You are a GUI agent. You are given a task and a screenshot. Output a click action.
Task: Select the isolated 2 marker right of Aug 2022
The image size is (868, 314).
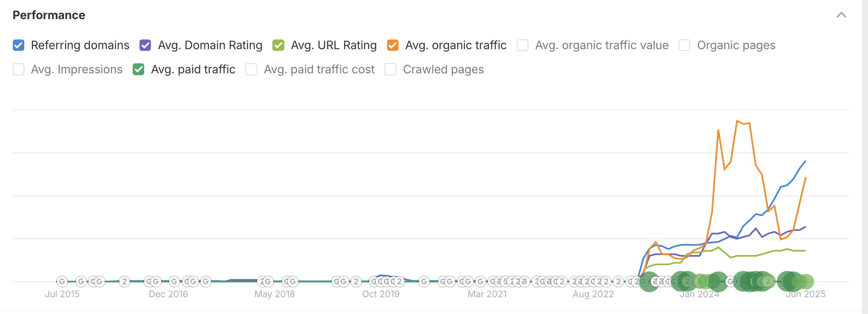[618, 281]
